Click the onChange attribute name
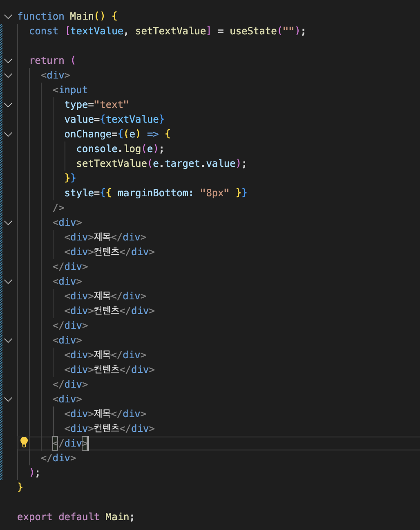Screen dimensions: 420x530 coord(88,134)
